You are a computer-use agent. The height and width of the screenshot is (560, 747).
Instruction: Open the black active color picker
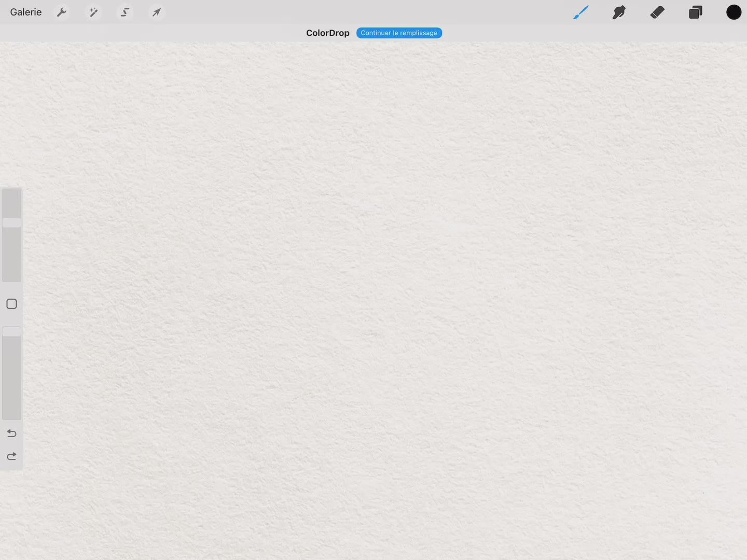[734, 12]
